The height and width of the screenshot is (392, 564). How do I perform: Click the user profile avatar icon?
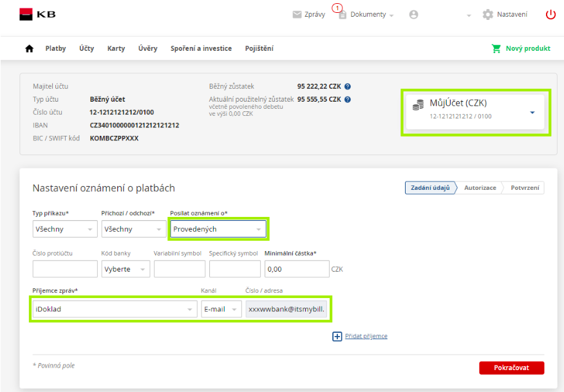413,14
